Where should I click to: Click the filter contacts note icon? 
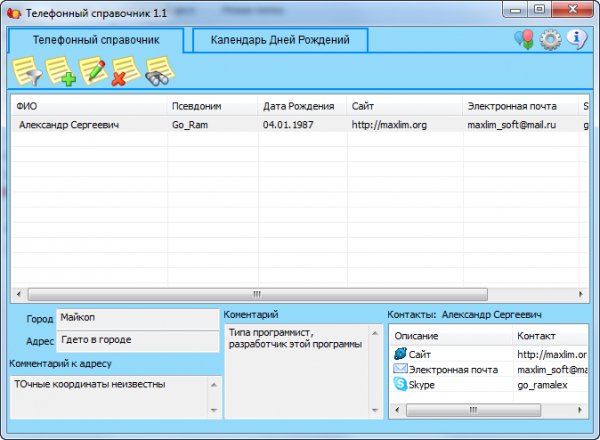pyautogui.click(x=27, y=71)
